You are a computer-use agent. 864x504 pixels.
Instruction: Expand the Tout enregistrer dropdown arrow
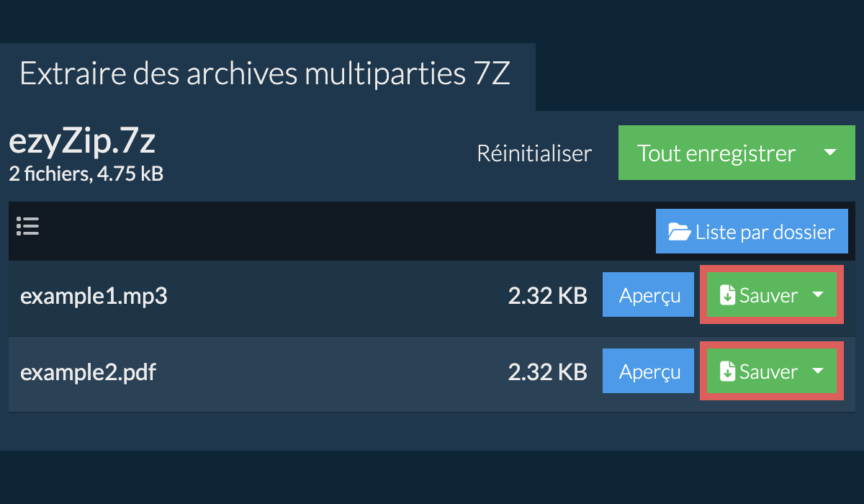(829, 153)
